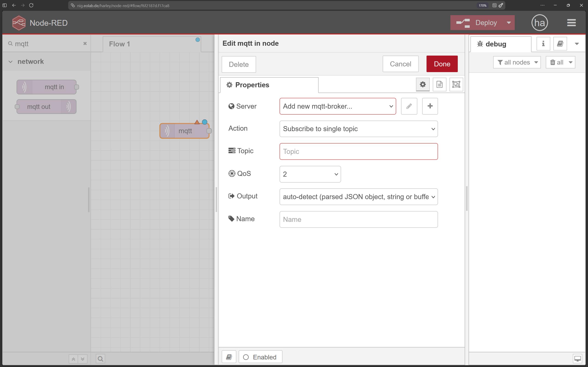Screen dimensions: 588x367
Task: Open the node description tab icon
Action: [x=439, y=85]
